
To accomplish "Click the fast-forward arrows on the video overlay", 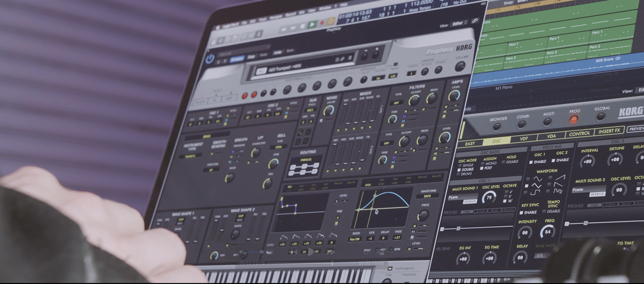I will pyautogui.click(x=330, y=251).
